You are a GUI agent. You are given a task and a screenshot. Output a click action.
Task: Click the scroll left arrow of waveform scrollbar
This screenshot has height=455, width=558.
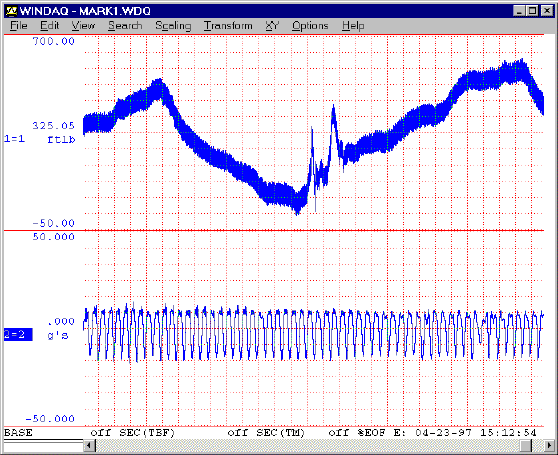click(x=89, y=445)
